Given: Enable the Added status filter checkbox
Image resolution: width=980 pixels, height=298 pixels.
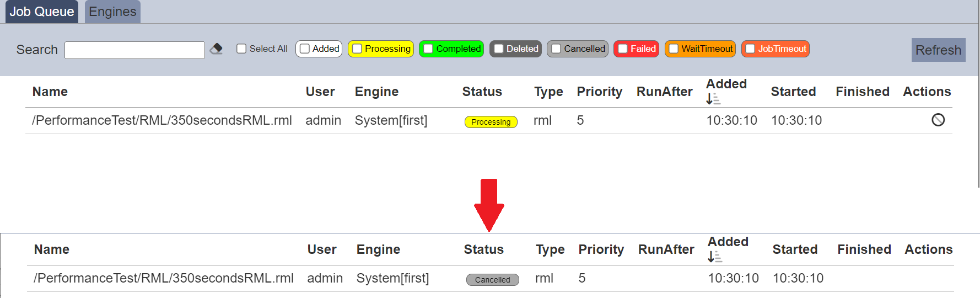Looking at the screenshot, I should 305,49.
